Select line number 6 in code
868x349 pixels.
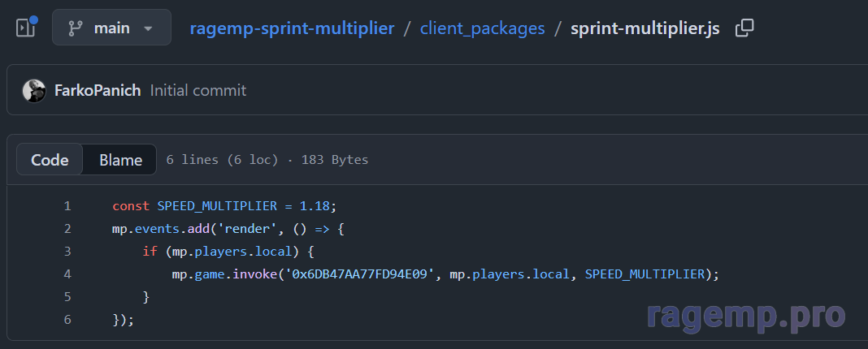[67, 320]
